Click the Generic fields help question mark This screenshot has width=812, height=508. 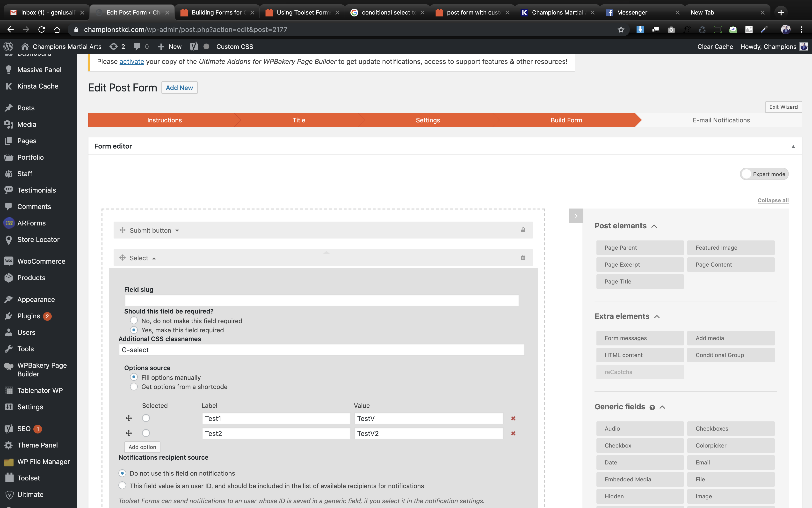pyautogui.click(x=652, y=408)
